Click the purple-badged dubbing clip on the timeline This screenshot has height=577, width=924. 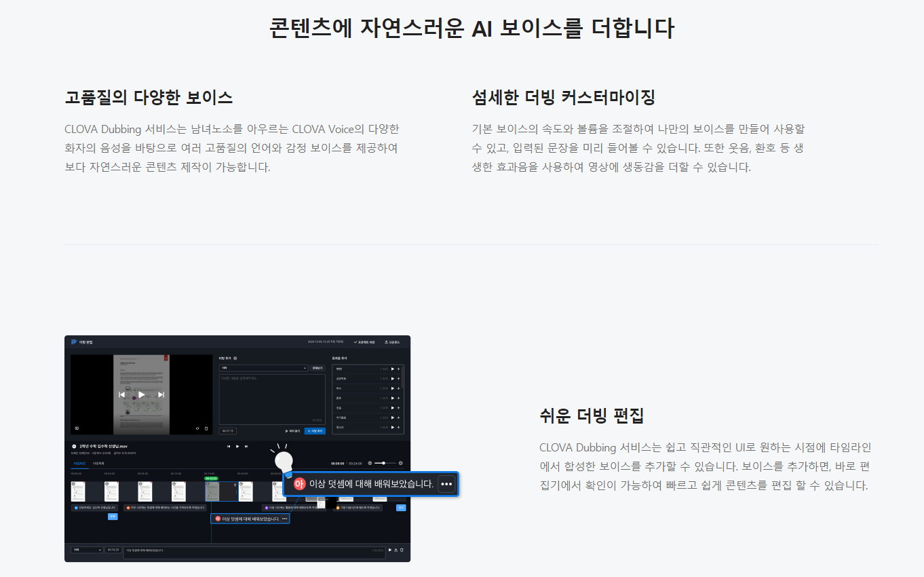coord(294,508)
